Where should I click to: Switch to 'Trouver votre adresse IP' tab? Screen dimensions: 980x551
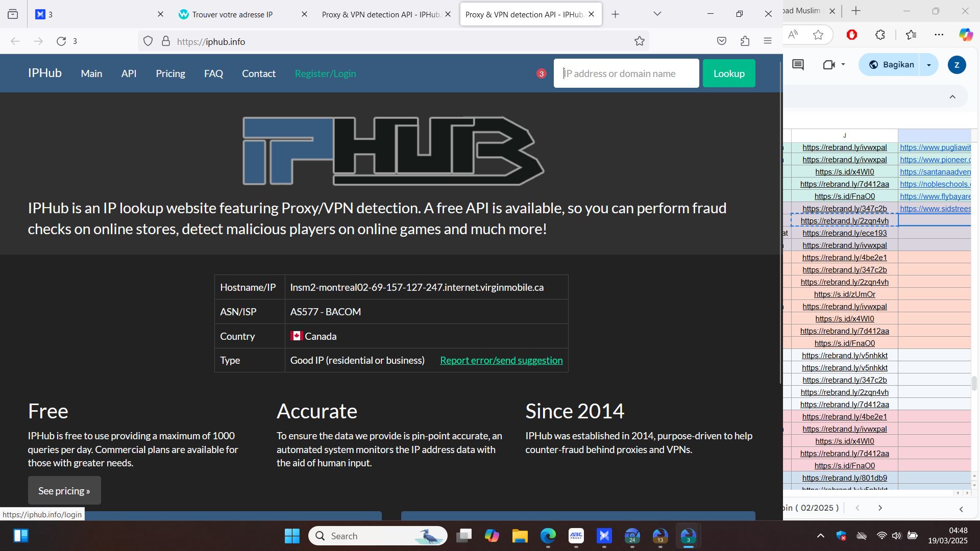click(233, 14)
